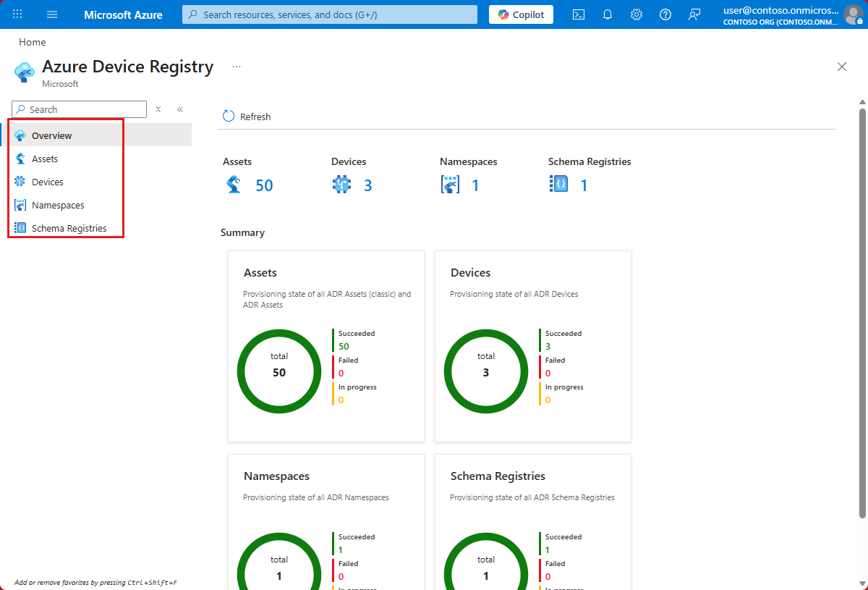This screenshot has height=590, width=868.
Task: Click the Home breadcrumb link
Action: (x=33, y=42)
